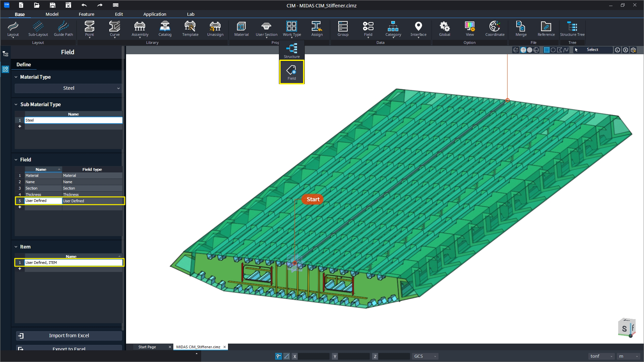Screen dimensions: 644x362
Task: Click the Unassign tool
Action: 215,29
